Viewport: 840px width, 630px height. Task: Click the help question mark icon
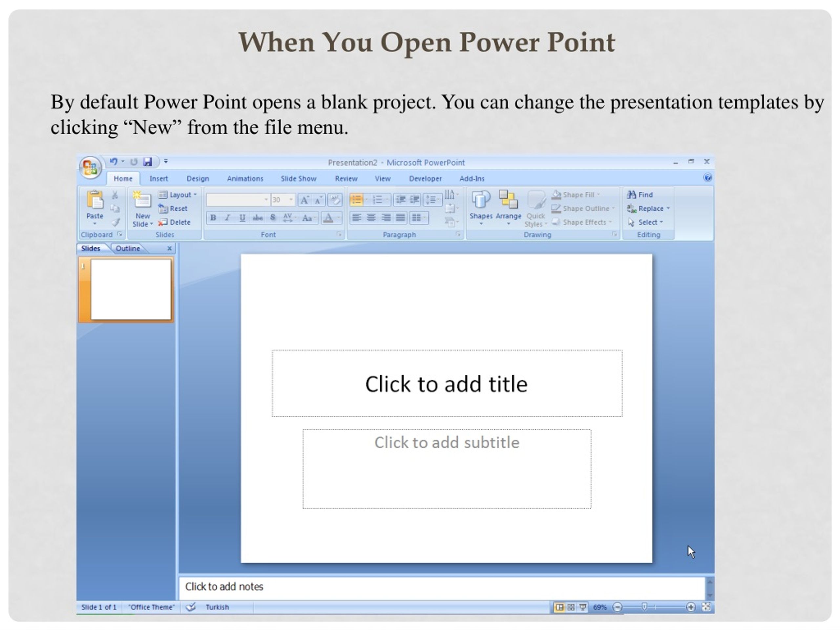[x=707, y=178]
